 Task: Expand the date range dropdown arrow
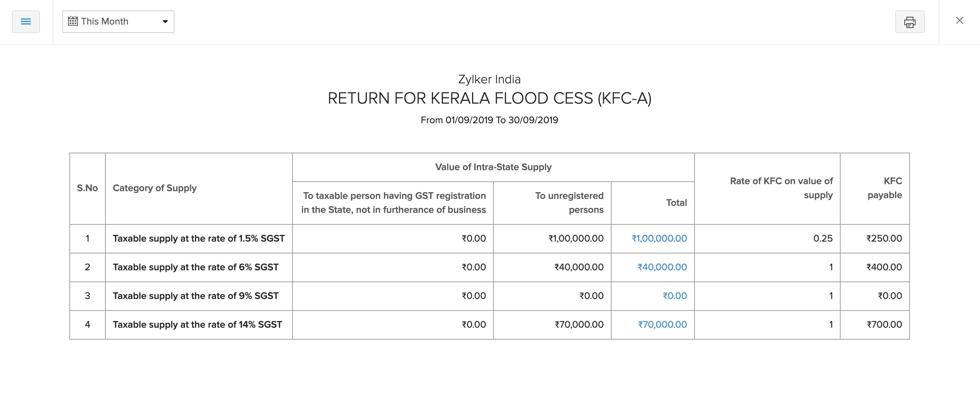(x=165, y=22)
